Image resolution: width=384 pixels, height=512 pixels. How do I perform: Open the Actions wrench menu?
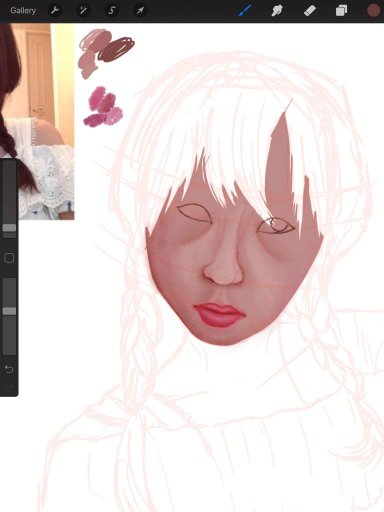[55, 11]
